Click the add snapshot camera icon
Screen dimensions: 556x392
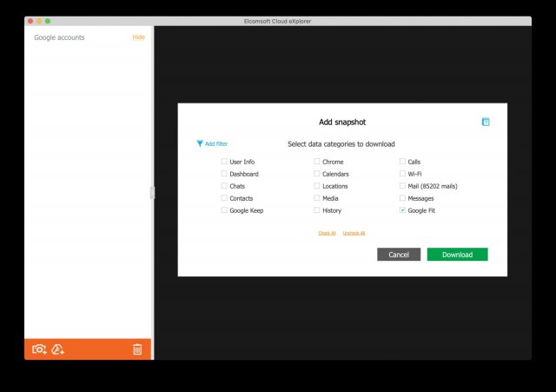[39, 349]
